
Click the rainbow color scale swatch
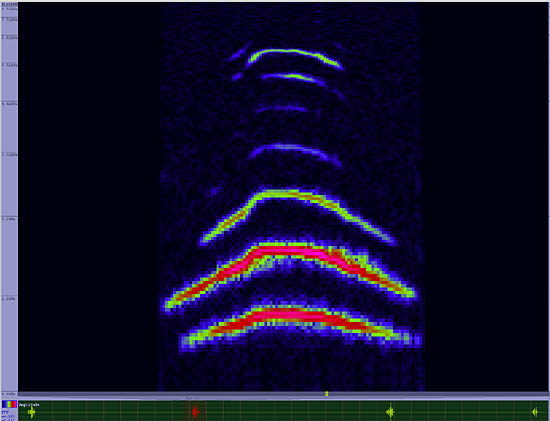9,404
